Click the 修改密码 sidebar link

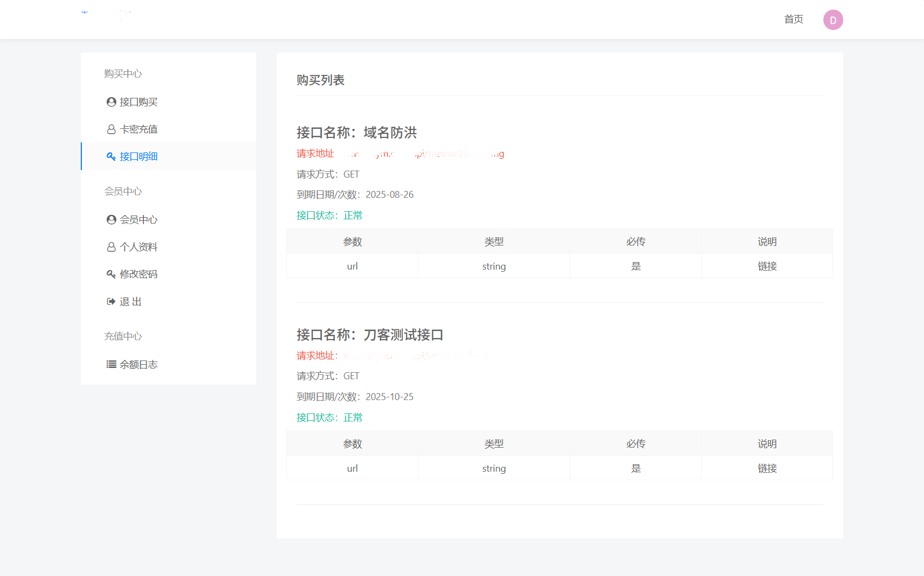[x=139, y=274]
